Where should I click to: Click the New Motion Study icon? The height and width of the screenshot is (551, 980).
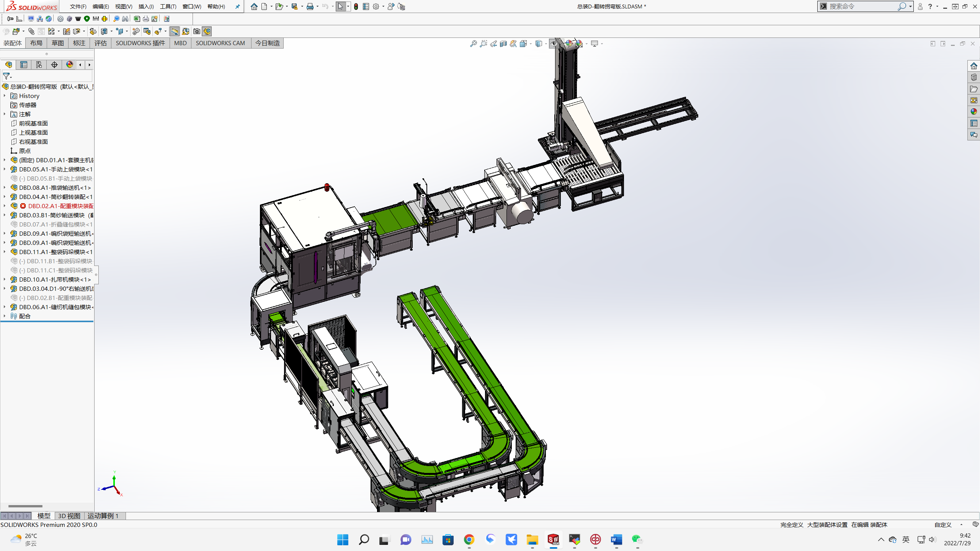tap(136, 31)
